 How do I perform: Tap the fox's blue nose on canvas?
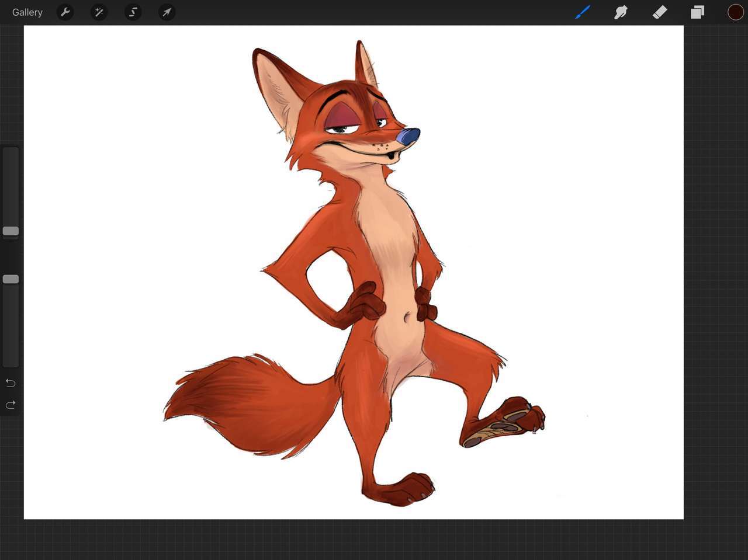coord(408,137)
